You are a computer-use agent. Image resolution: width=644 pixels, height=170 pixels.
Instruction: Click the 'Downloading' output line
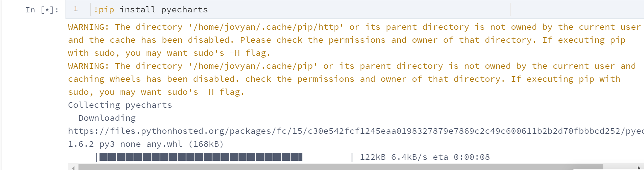pos(107,118)
